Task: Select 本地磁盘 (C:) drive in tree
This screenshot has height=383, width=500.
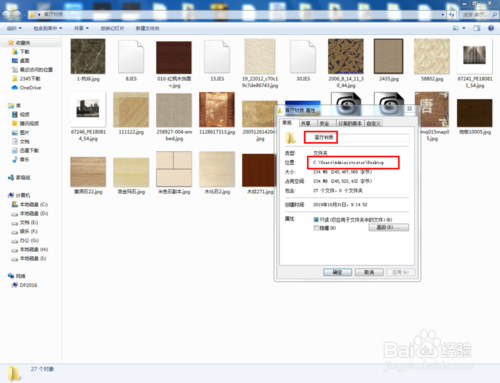Action: tap(30, 204)
